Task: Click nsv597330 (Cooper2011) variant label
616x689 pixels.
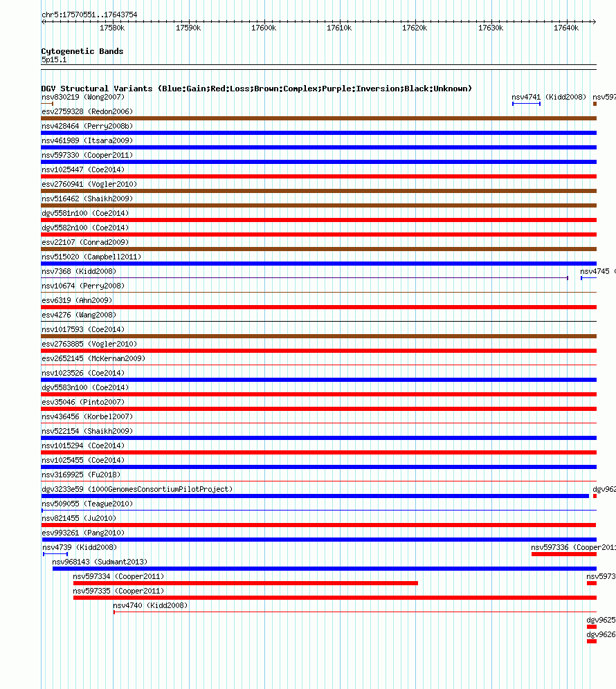Action: pyautogui.click(x=87, y=155)
